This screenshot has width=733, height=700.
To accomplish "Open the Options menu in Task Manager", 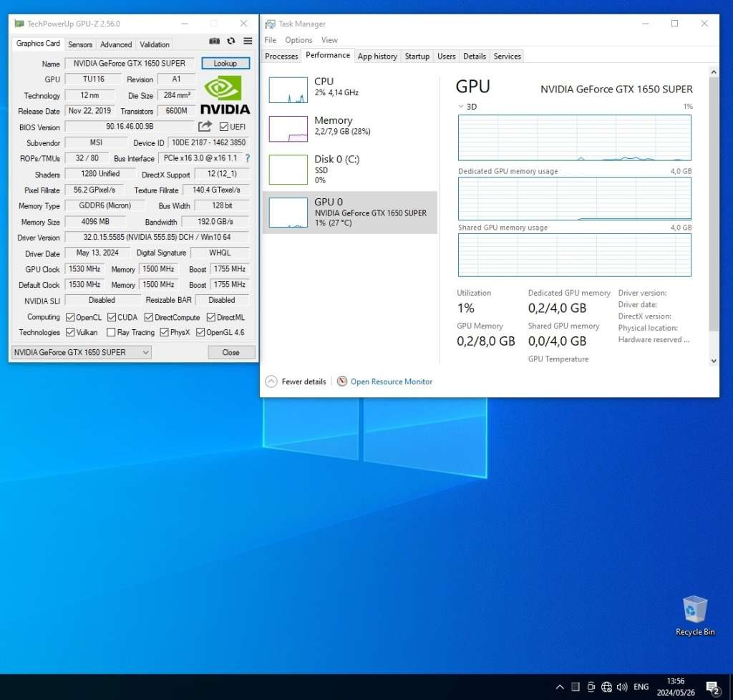I will point(298,40).
